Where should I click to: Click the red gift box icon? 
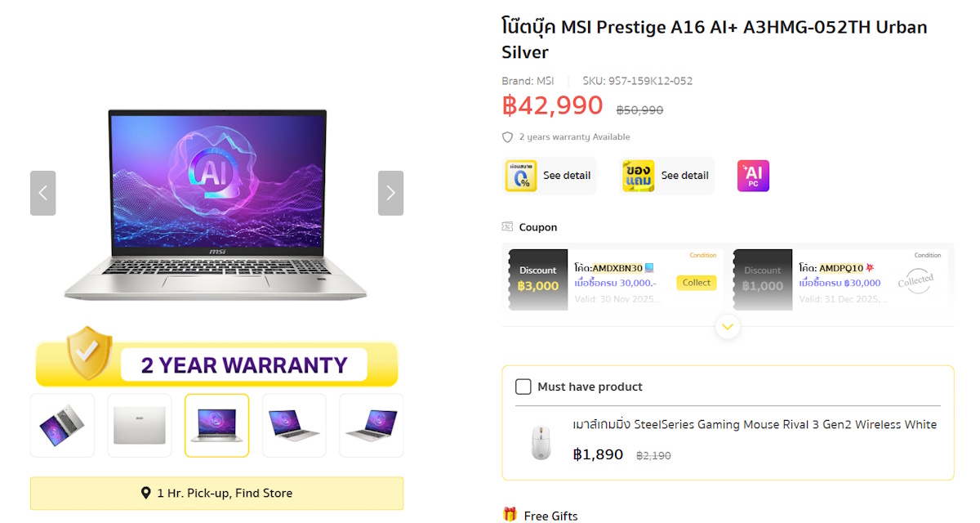coord(510,515)
